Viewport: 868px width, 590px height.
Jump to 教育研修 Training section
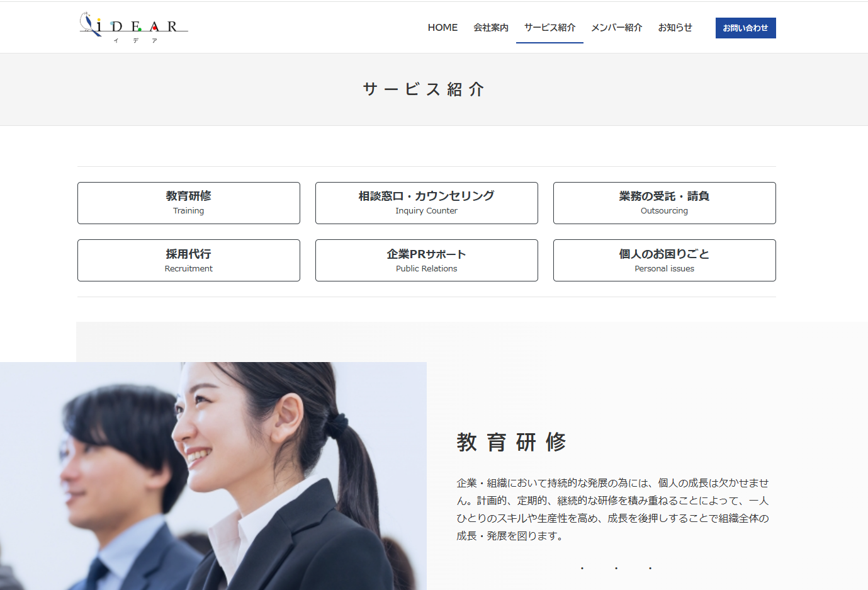click(189, 203)
